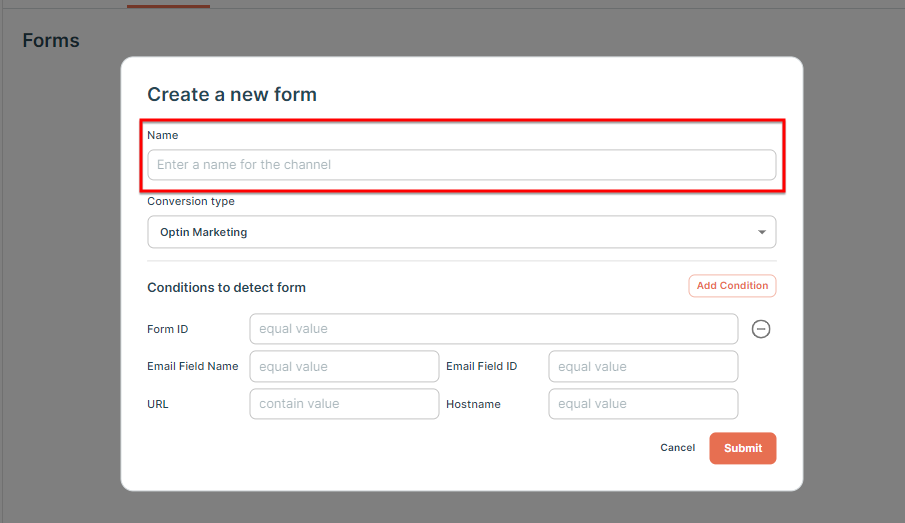Focus the channel Name input field
905x523 pixels.
click(462, 165)
